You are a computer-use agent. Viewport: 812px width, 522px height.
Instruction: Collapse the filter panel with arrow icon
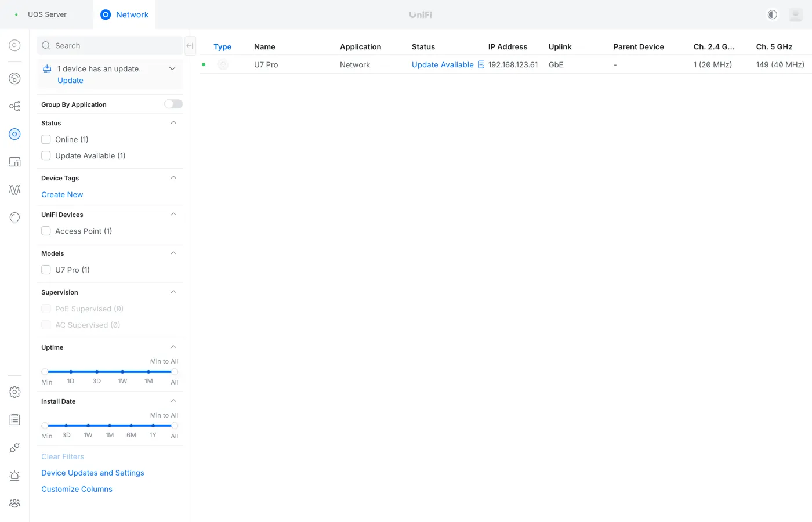[190, 46]
